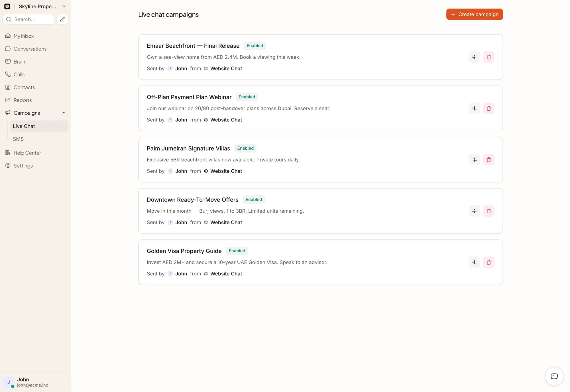Click the My Inbox tray icon
The image size is (570, 392).
point(8,36)
